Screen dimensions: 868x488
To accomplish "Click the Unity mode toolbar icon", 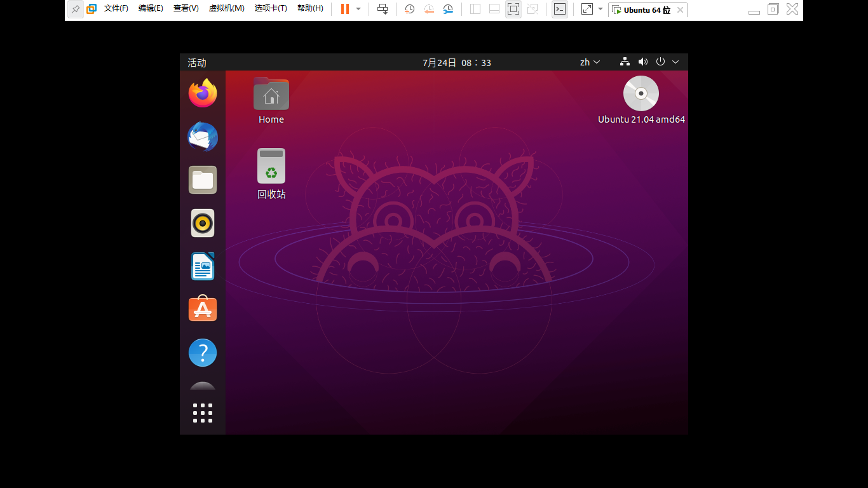I will (x=532, y=9).
